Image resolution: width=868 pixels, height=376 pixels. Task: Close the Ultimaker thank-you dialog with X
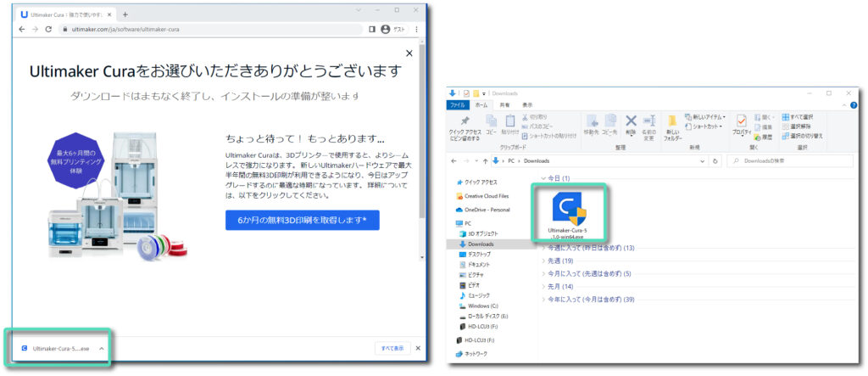(409, 53)
